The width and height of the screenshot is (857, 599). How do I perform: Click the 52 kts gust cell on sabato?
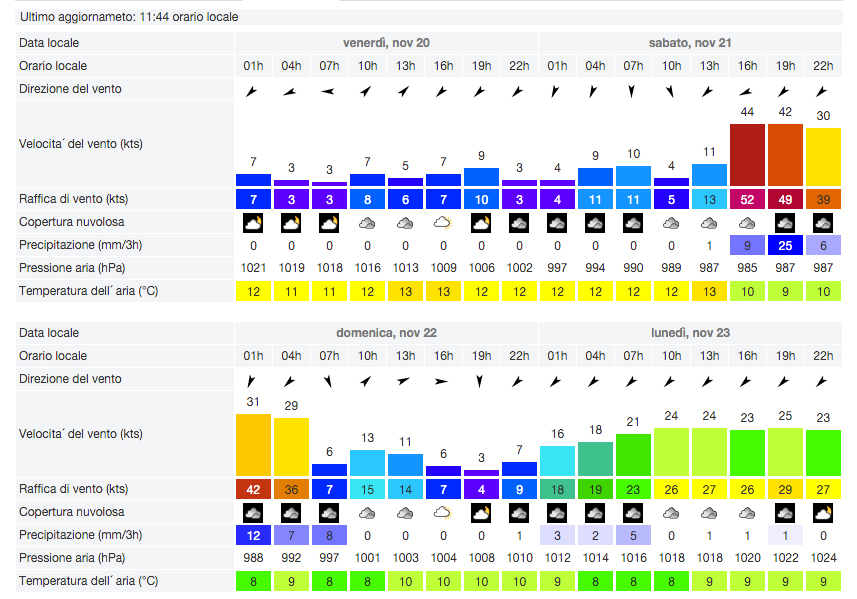click(747, 199)
